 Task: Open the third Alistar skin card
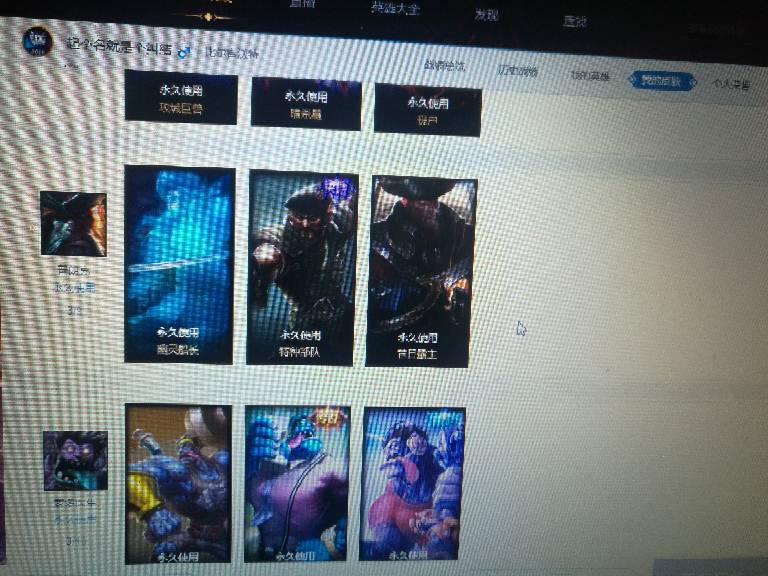pyautogui.click(x=412, y=484)
